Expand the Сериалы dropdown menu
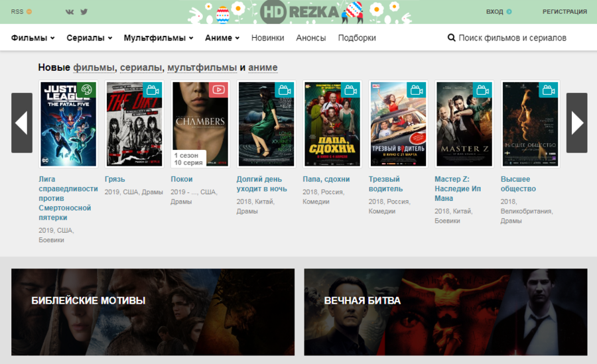Image resolution: width=597 pixels, height=364 pixels. pos(90,38)
